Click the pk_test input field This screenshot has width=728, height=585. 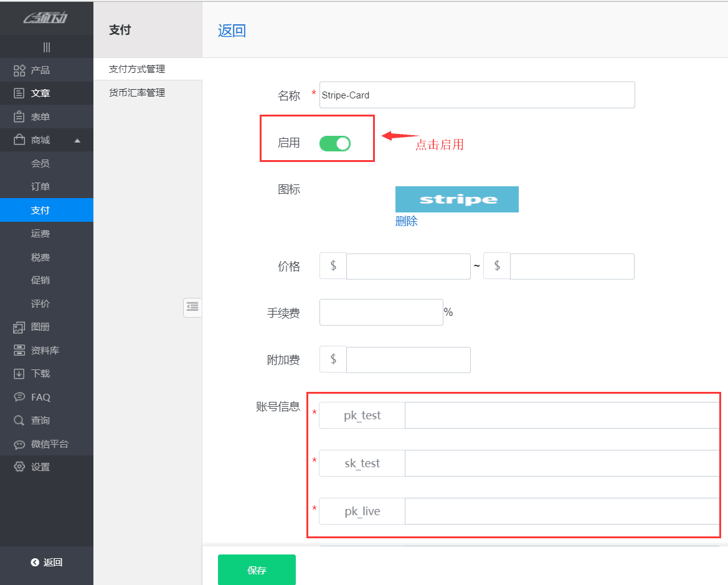point(560,415)
